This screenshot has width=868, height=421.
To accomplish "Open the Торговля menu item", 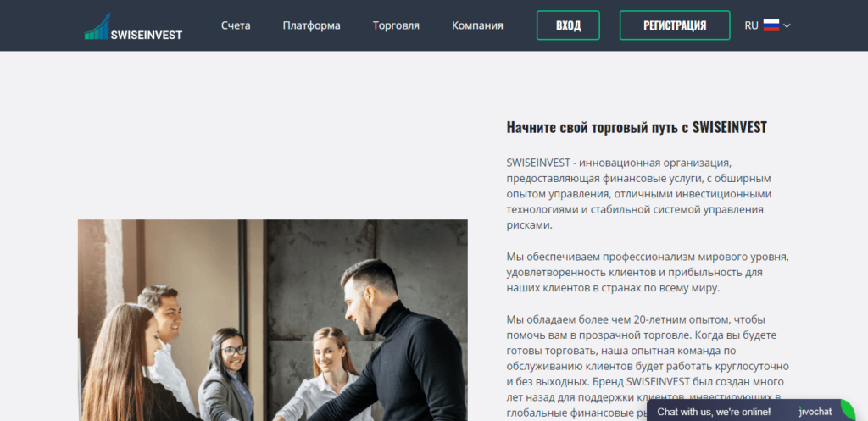I will coord(396,25).
